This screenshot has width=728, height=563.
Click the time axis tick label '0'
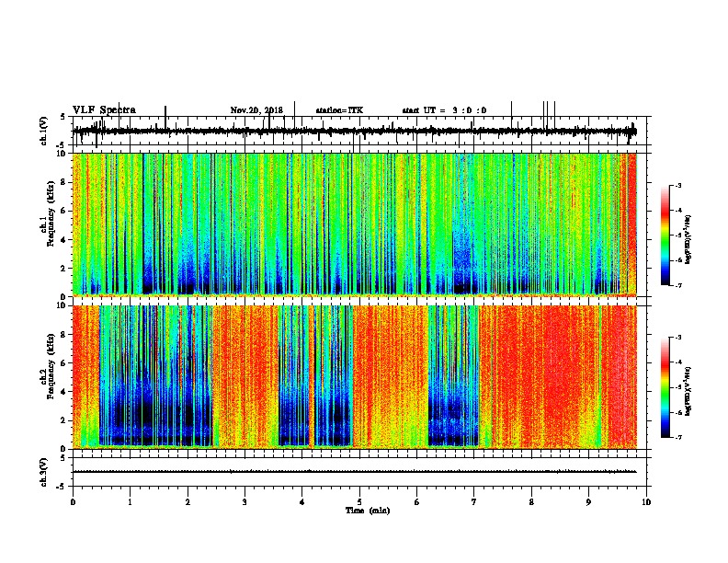(73, 502)
